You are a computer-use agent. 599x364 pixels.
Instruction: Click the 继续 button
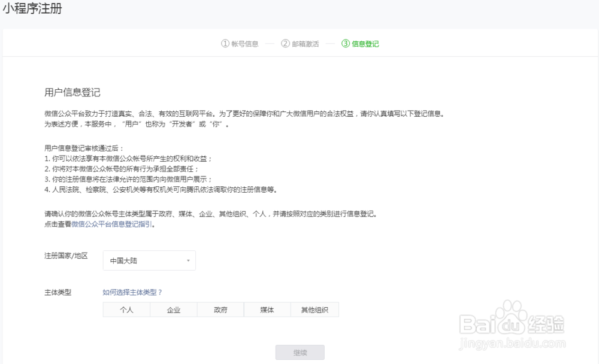pos(300,353)
